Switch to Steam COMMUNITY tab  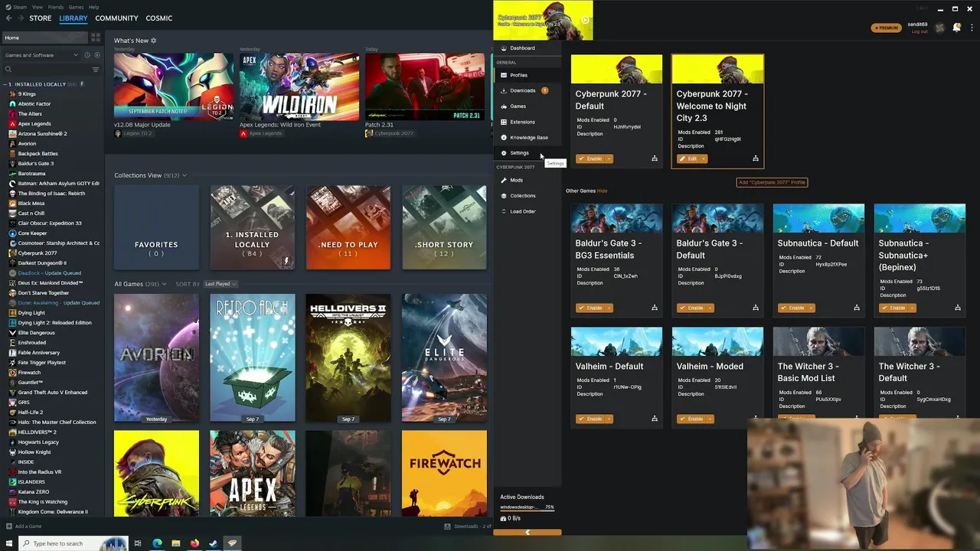[x=116, y=18]
